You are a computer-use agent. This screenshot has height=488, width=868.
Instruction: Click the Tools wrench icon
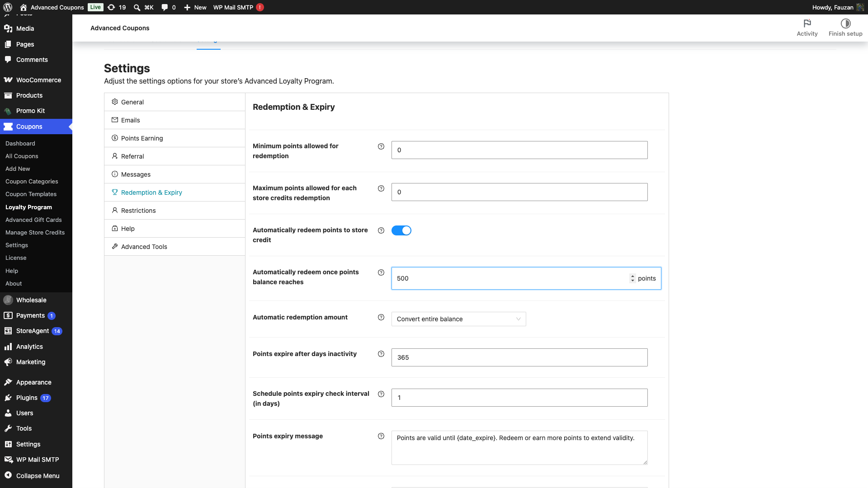click(8, 428)
